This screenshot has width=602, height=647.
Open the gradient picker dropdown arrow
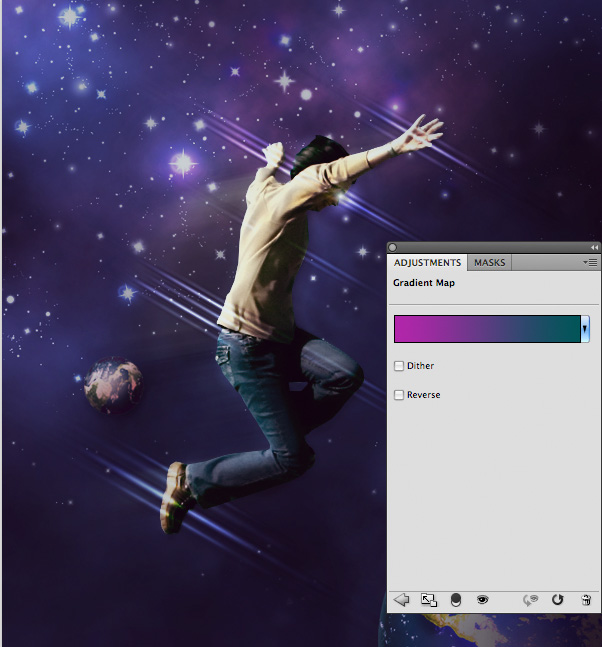click(x=585, y=329)
